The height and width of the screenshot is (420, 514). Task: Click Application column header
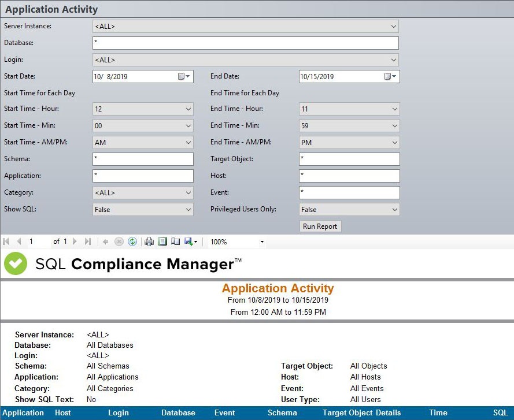[23, 413]
